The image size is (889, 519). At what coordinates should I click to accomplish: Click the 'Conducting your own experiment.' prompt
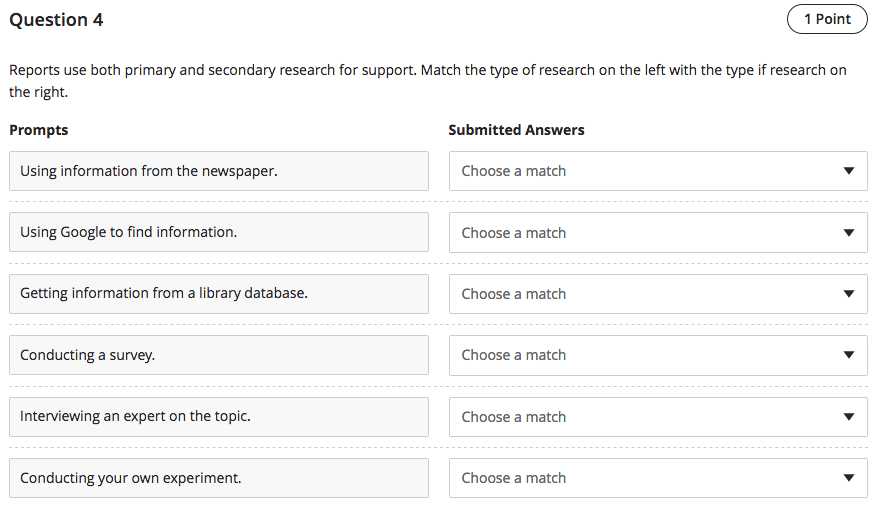218,478
